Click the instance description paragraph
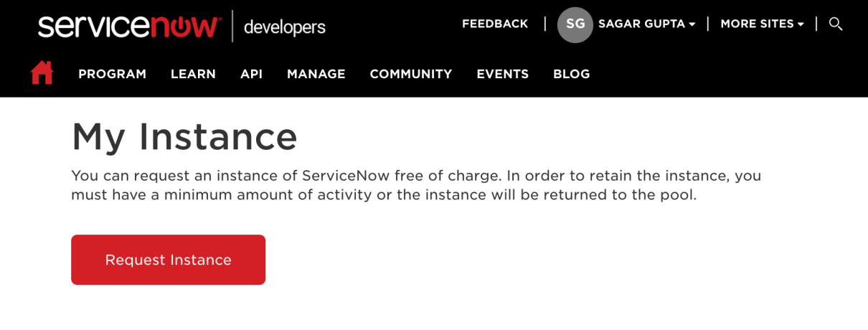Viewport: 868px width, 330px height. (416, 185)
